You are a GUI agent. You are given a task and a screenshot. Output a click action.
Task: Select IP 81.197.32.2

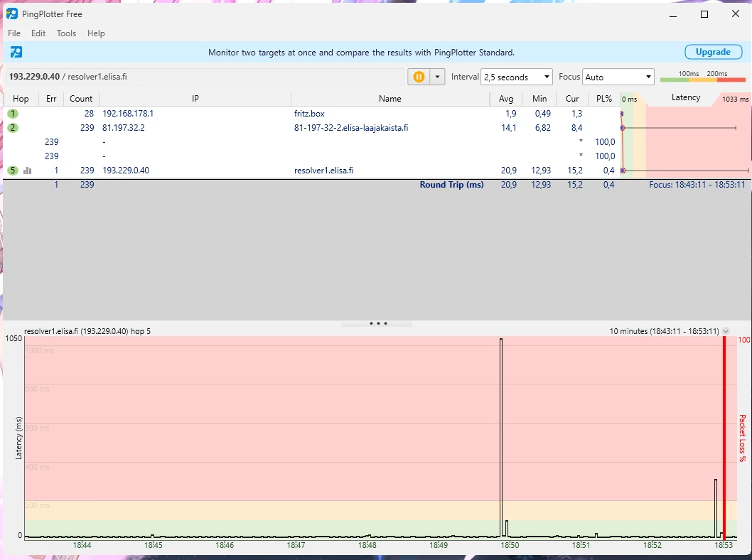coord(123,128)
